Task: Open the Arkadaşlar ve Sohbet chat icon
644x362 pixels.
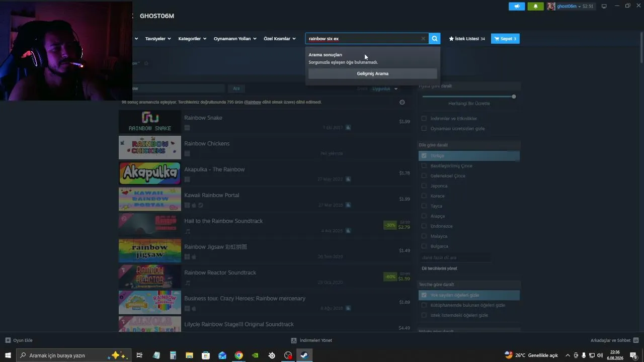Action: pos(636,340)
